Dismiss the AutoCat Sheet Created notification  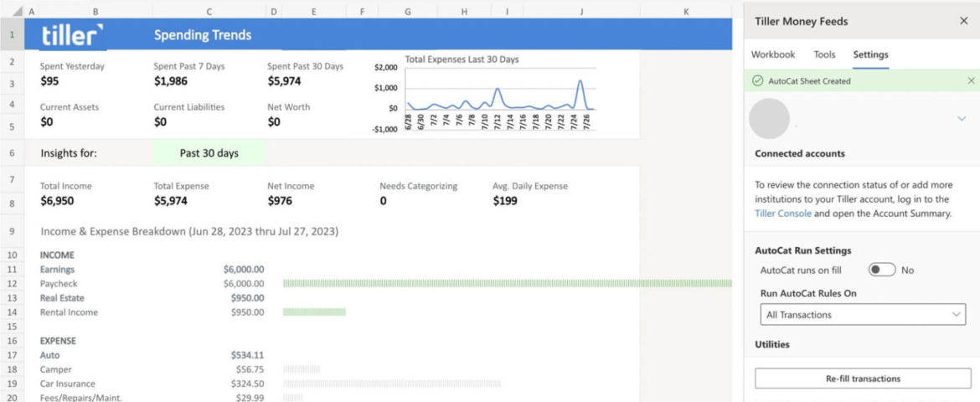(971, 80)
